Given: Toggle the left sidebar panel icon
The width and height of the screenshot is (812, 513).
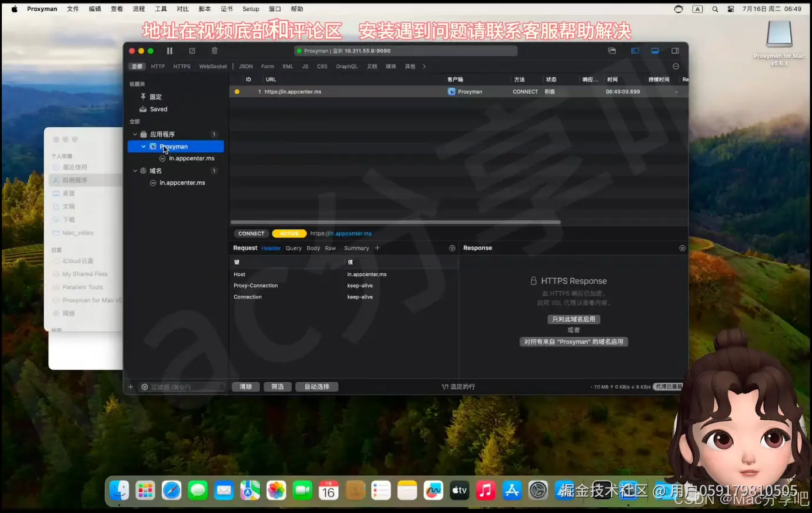Looking at the screenshot, I should [x=635, y=51].
